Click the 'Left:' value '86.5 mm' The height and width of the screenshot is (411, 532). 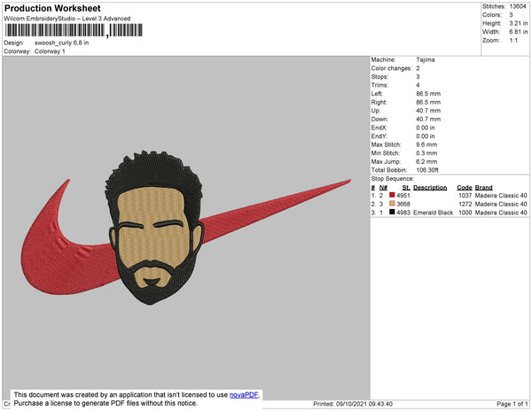click(428, 94)
